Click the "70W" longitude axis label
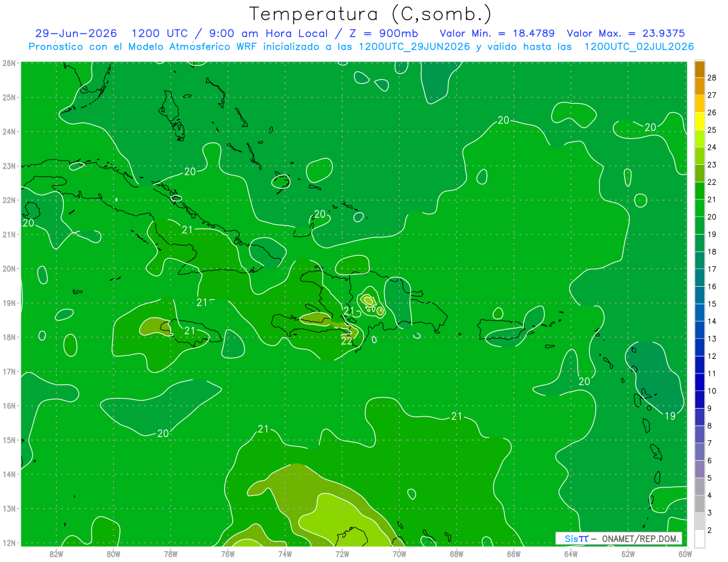The image size is (728, 562). tap(399, 554)
